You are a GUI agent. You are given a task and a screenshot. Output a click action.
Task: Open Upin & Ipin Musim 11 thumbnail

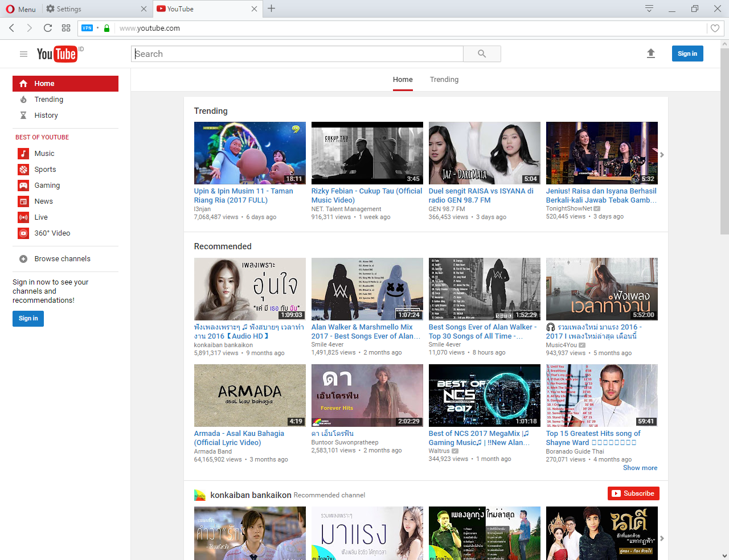(249, 153)
